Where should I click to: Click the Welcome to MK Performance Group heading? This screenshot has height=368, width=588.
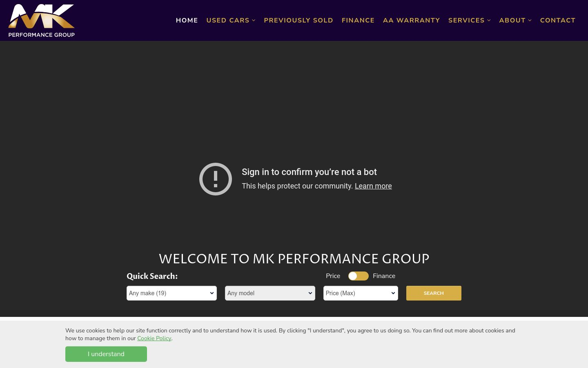[x=294, y=259]
